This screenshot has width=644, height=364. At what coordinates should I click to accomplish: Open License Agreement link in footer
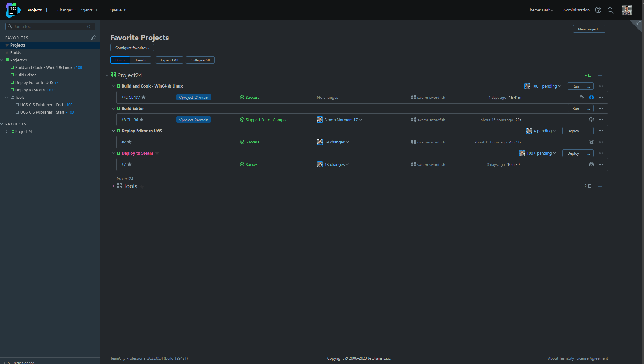[592, 358]
